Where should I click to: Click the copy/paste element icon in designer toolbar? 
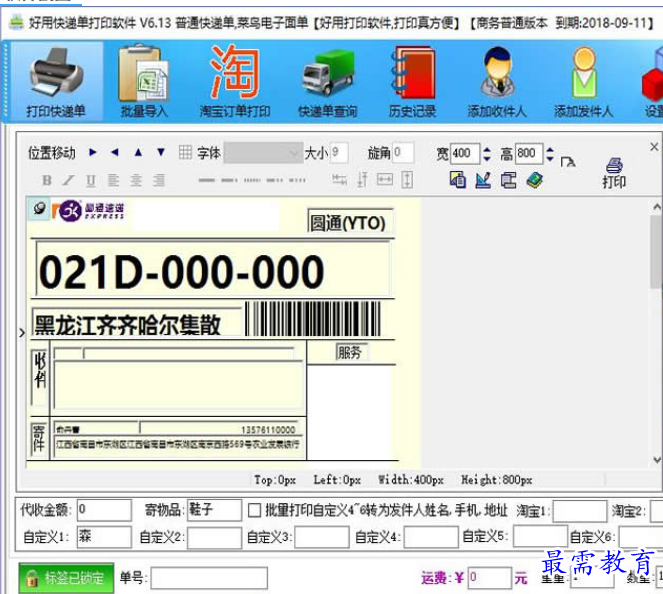[458, 180]
